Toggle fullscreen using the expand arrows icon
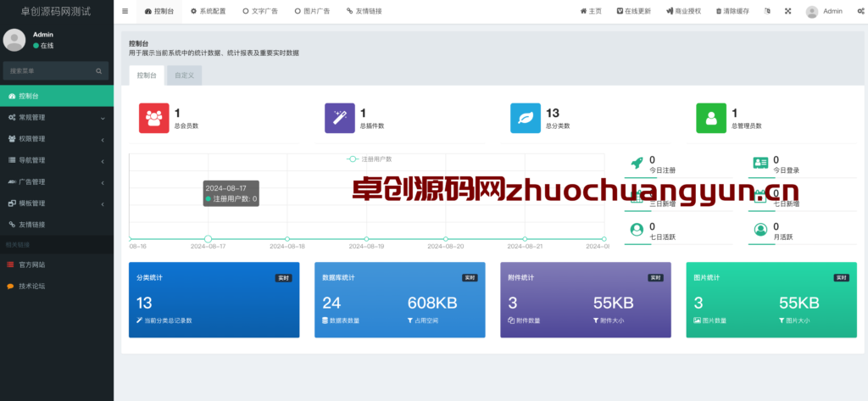Viewport: 868px width, 401px height. 787,11
